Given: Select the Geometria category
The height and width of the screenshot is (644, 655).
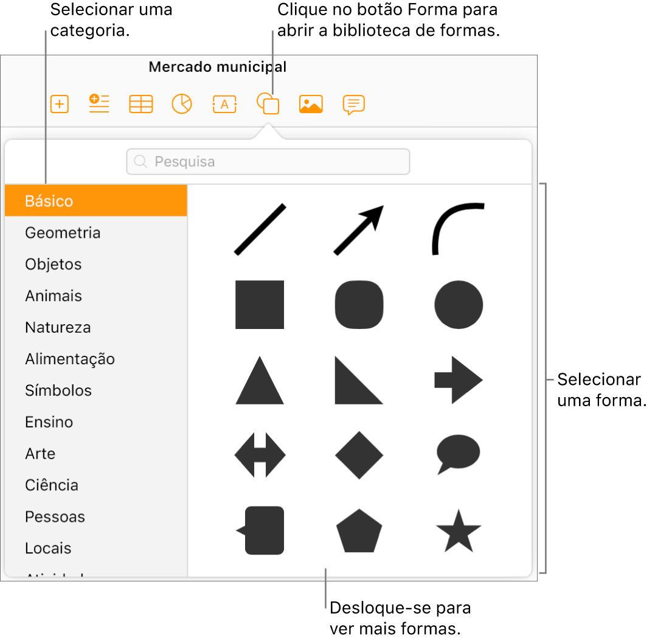Looking at the screenshot, I should (95, 233).
